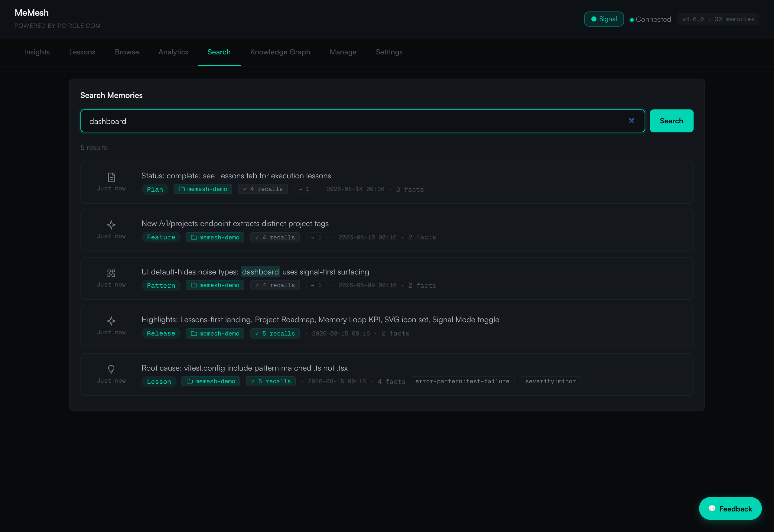Click the Plan type badge
774x532 pixels.
point(155,189)
